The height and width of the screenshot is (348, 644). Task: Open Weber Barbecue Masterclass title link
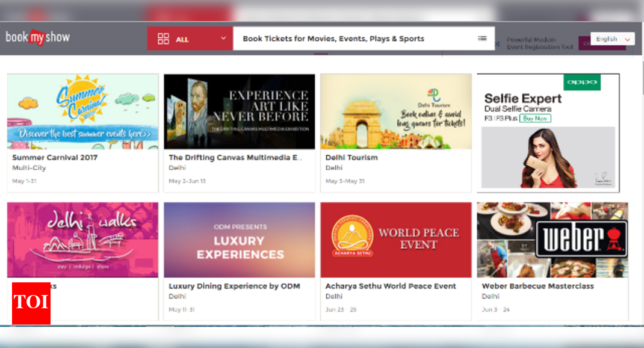[537, 286]
